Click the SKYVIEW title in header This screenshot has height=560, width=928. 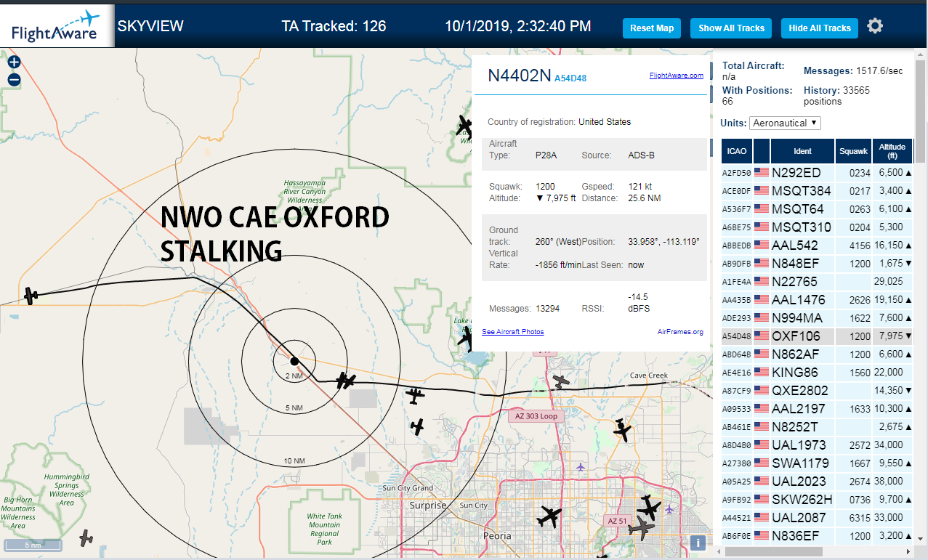pos(150,27)
